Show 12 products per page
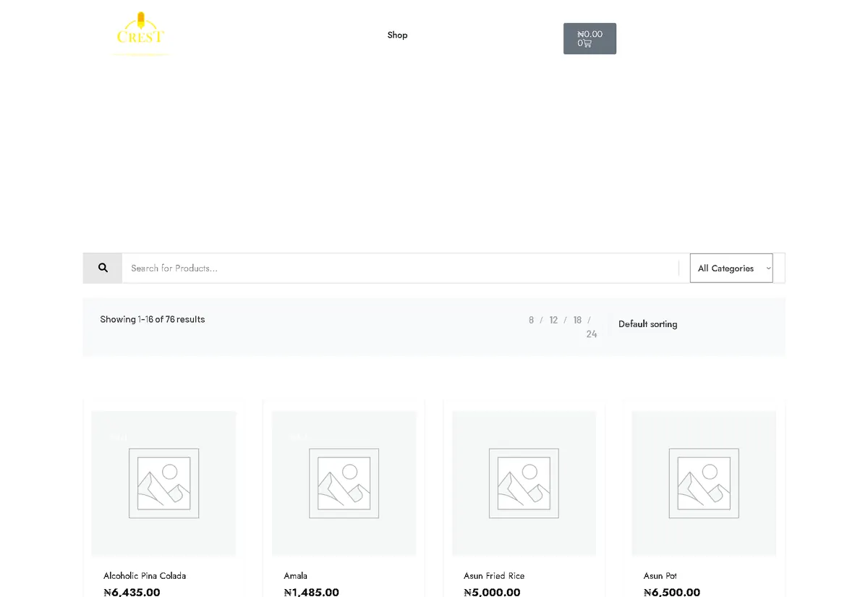This screenshot has width=868, height=597. (x=553, y=320)
